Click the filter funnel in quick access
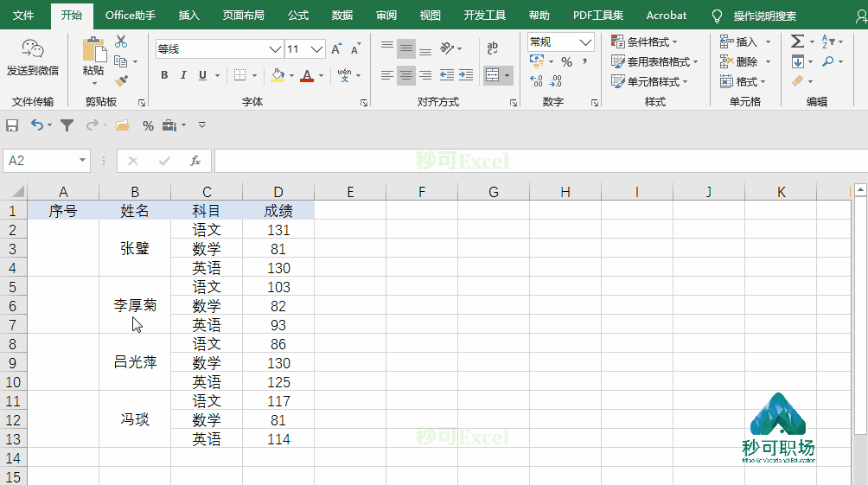 (67, 125)
